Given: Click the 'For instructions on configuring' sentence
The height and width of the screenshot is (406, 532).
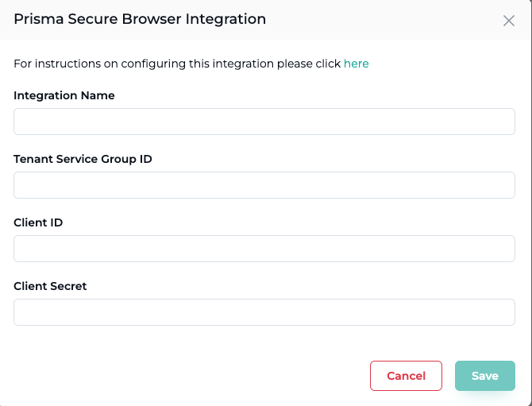Looking at the screenshot, I should (176, 64).
